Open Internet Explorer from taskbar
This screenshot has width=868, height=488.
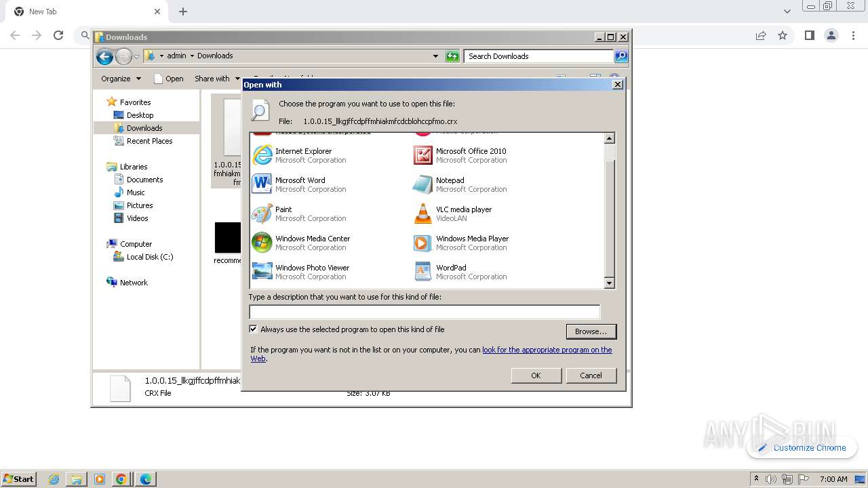click(x=54, y=479)
